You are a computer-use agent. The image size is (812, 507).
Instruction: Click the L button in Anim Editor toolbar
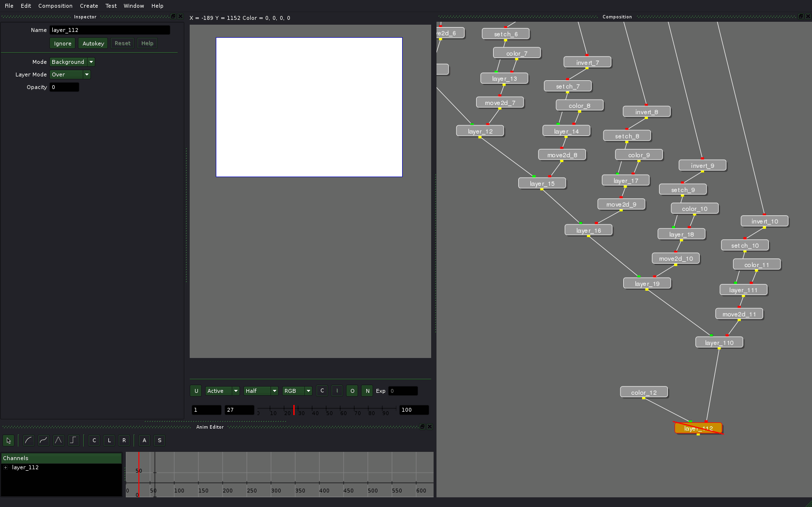click(x=109, y=440)
